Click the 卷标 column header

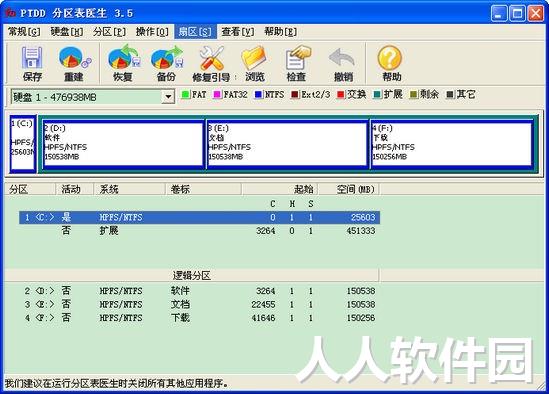[203, 189]
